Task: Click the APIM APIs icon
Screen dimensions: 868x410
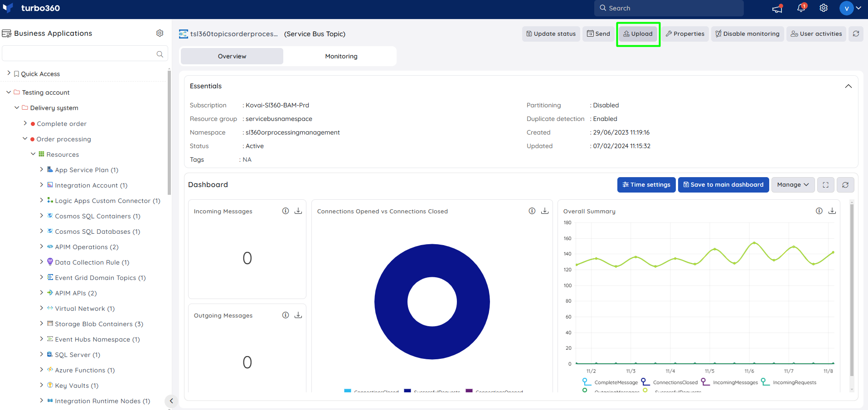Action: [50, 293]
